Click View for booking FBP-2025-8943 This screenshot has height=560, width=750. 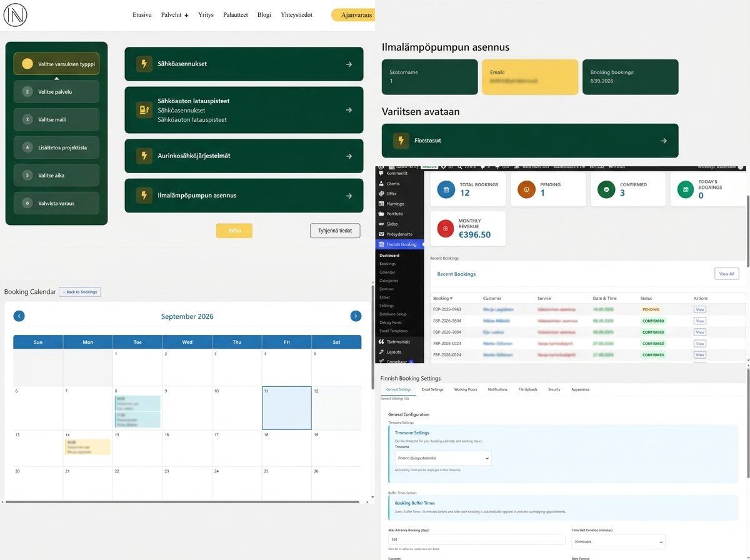coord(699,309)
